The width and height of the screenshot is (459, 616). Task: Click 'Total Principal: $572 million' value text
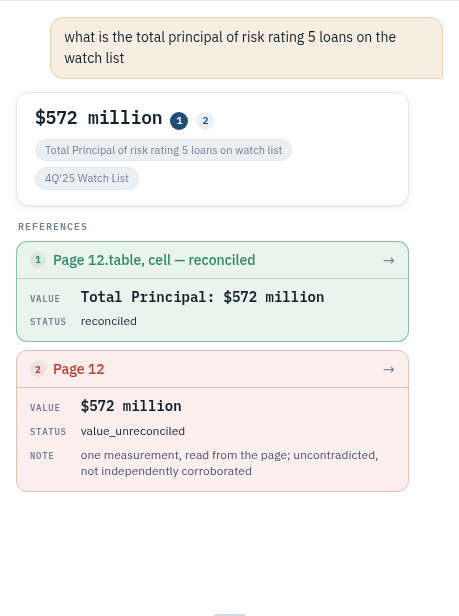click(202, 297)
